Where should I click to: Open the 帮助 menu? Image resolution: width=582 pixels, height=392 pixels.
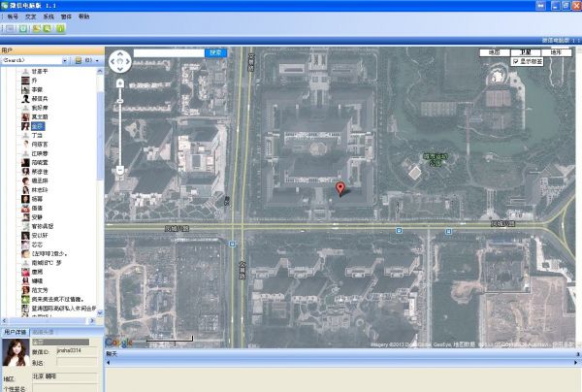pos(84,16)
